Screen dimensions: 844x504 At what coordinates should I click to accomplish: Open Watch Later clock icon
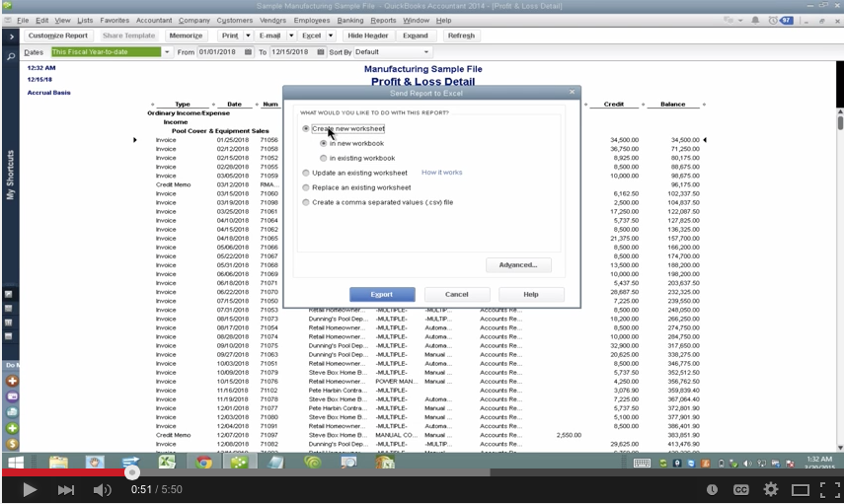712,489
